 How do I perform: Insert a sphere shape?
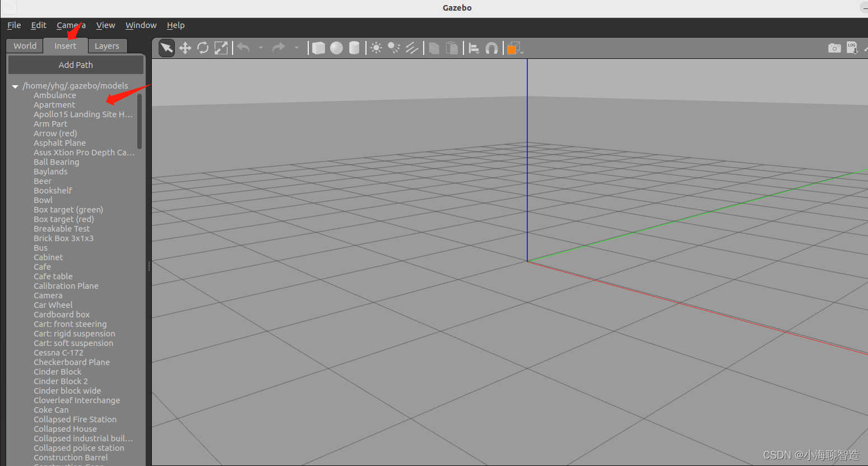[336, 48]
